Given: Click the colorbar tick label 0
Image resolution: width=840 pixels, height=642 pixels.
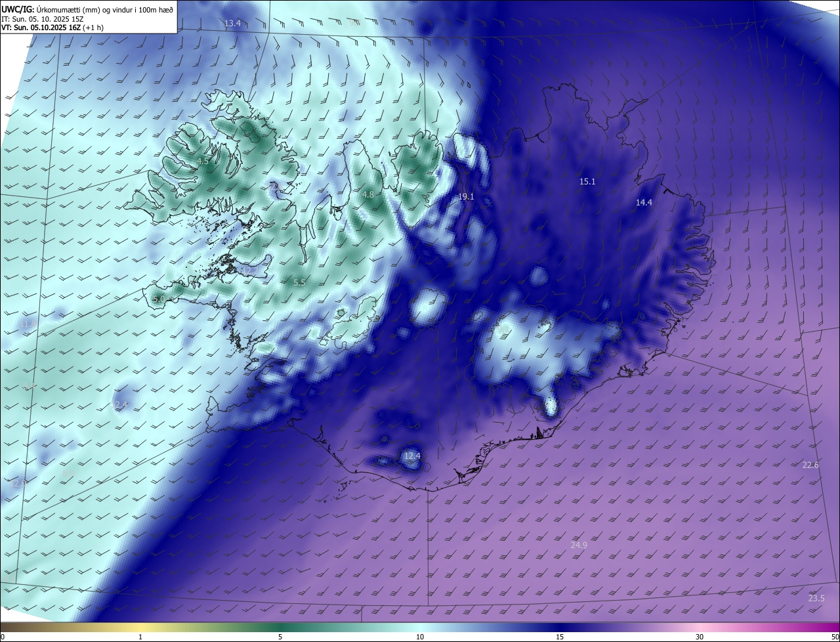Looking at the screenshot, I should click(3, 637).
